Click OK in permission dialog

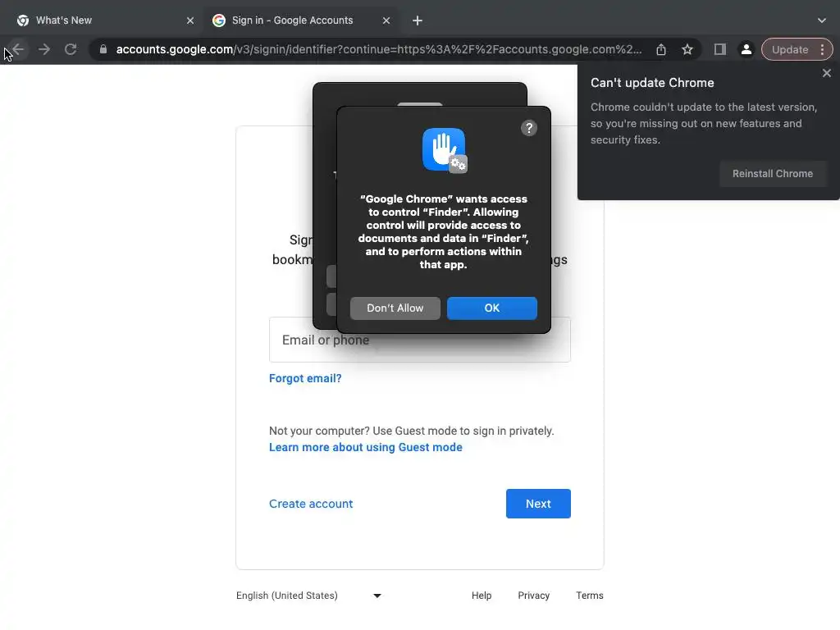pyautogui.click(x=492, y=308)
